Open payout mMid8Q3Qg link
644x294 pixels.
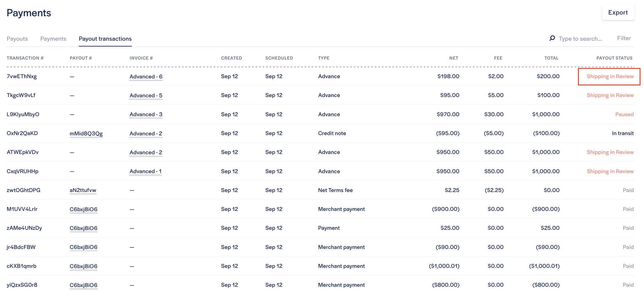pyautogui.click(x=86, y=134)
